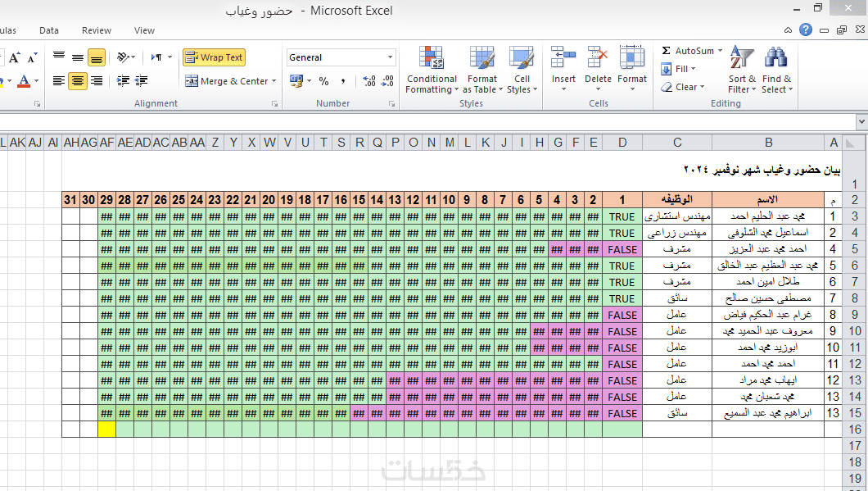
Task: Open the General number format box
Action: coord(341,57)
